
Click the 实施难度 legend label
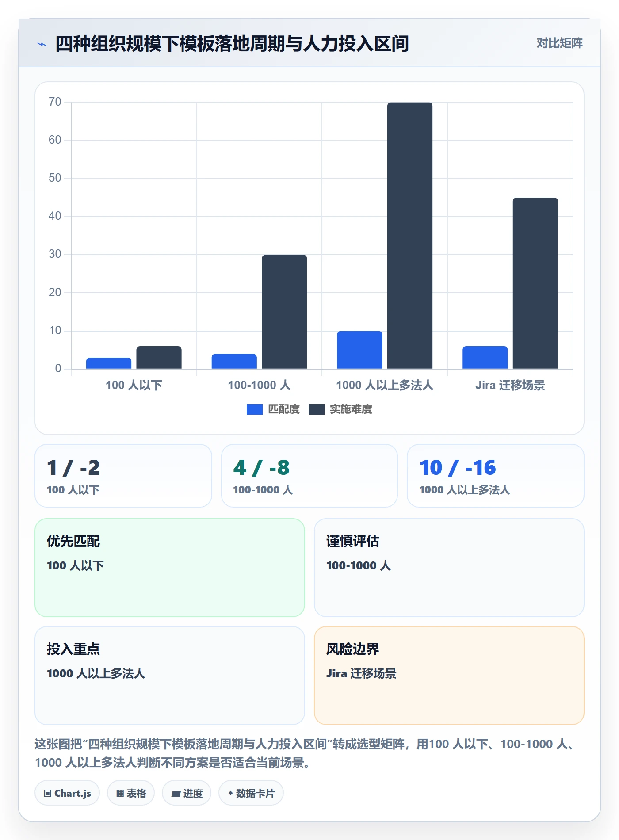[351, 409]
